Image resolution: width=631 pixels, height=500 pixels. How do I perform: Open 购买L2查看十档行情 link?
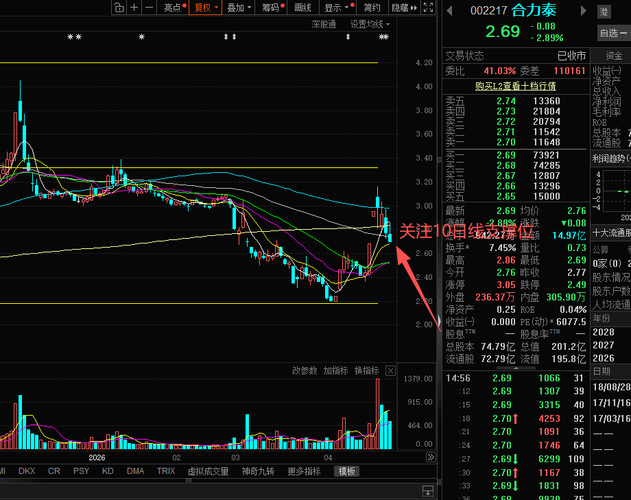click(x=515, y=86)
